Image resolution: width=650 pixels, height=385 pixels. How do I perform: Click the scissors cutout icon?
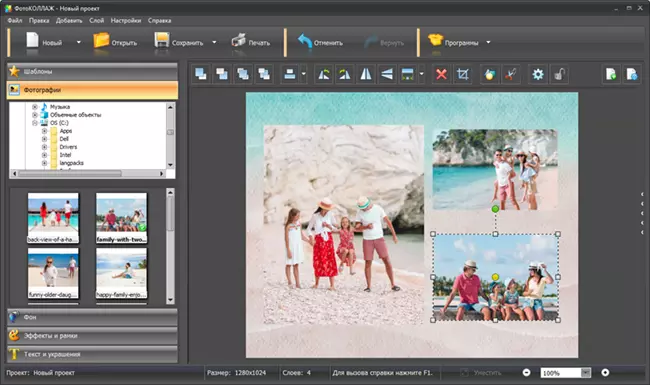(511, 74)
